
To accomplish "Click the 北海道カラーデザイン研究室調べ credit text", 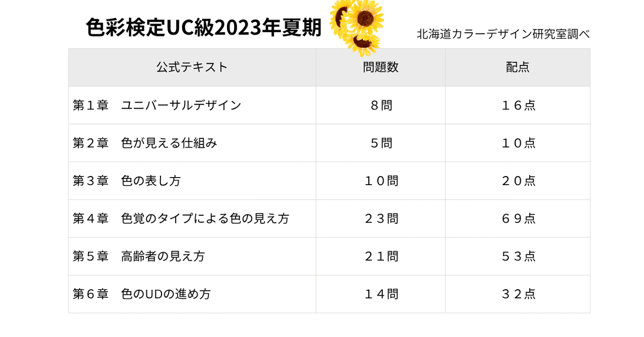I will pyautogui.click(x=503, y=34).
